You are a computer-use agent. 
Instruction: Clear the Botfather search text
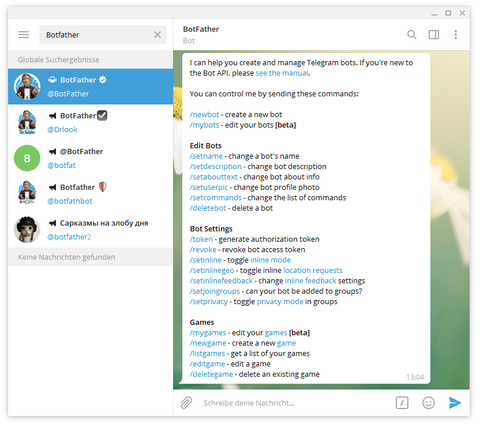click(157, 35)
